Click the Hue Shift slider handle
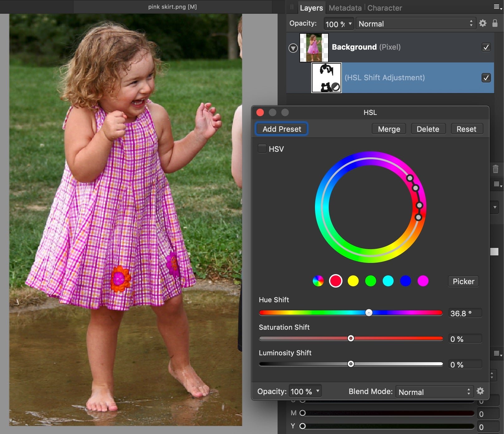Image resolution: width=504 pixels, height=434 pixels. click(369, 313)
